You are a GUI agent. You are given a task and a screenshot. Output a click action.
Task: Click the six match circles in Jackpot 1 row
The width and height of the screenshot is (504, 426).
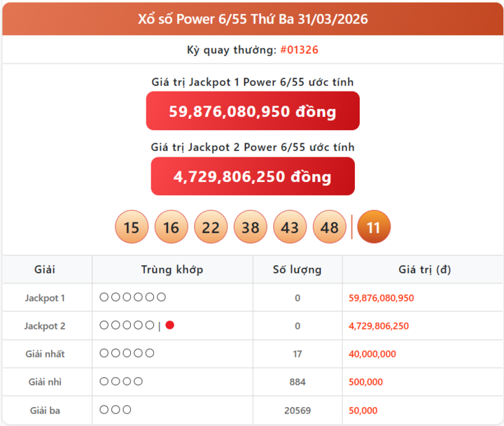click(133, 297)
